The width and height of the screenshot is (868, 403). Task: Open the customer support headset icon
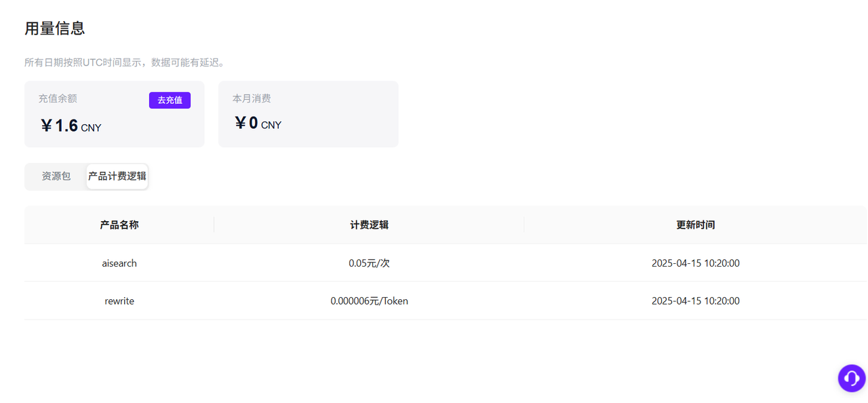point(852,378)
